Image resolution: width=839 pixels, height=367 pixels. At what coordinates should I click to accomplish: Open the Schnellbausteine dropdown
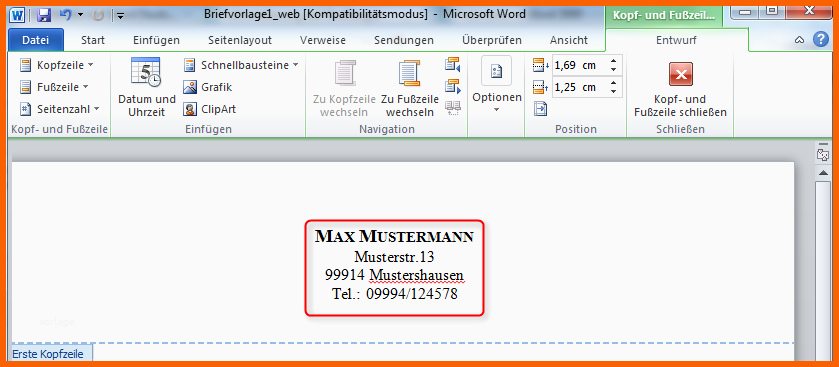pyautogui.click(x=241, y=65)
